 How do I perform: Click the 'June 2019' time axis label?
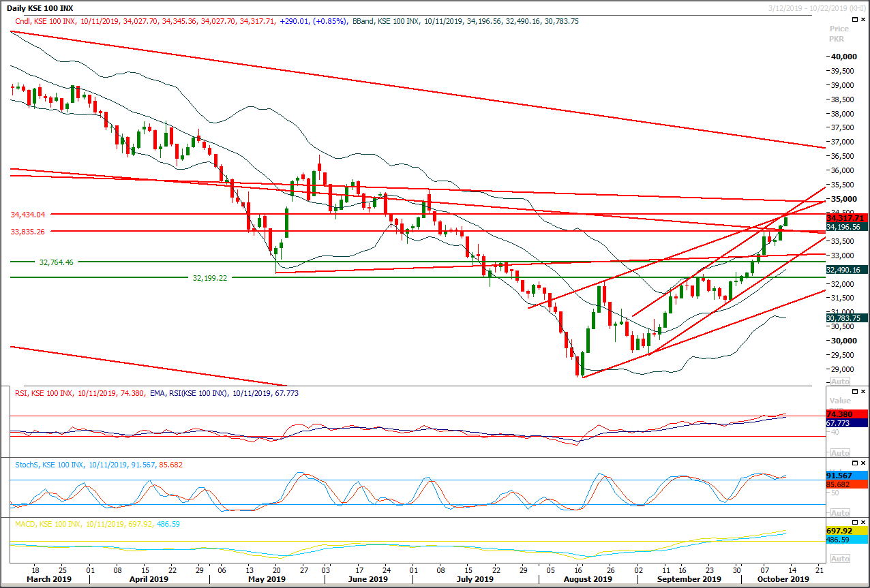(369, 579)
